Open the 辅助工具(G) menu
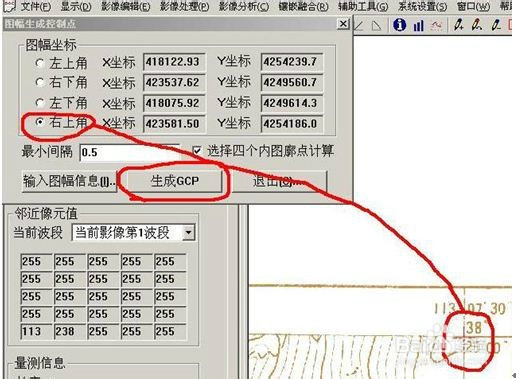 [x=363, y=6]
